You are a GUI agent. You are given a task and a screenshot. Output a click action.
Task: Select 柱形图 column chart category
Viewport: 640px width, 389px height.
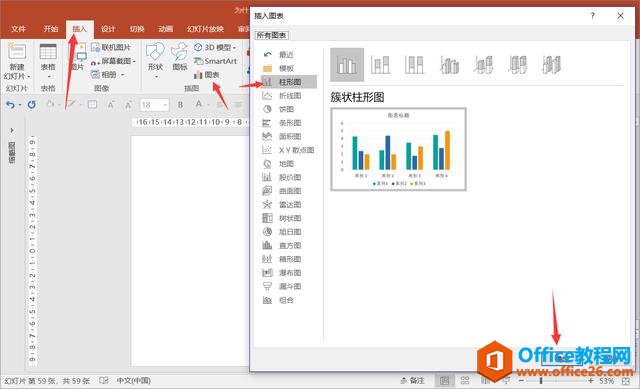point(289,82)
